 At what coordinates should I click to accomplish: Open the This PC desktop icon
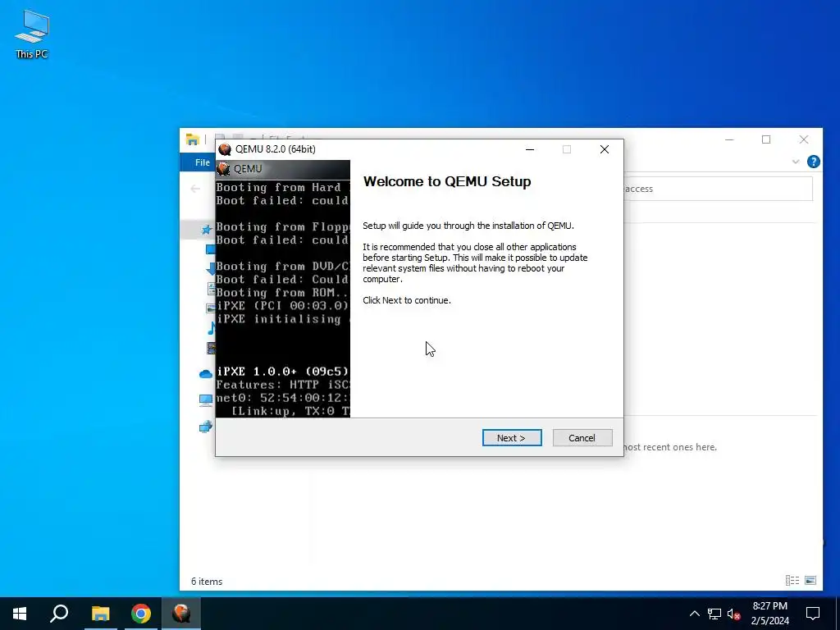[32, 34]
